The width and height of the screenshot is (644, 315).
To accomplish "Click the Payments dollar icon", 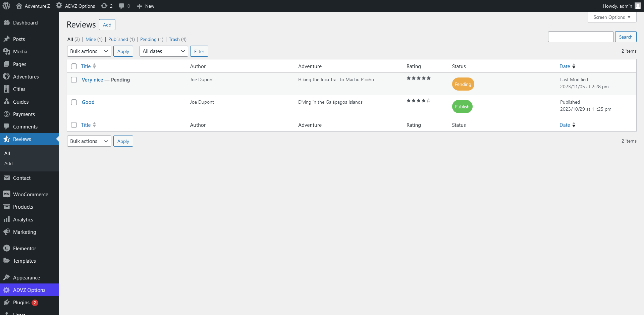I will coord(6,114).
